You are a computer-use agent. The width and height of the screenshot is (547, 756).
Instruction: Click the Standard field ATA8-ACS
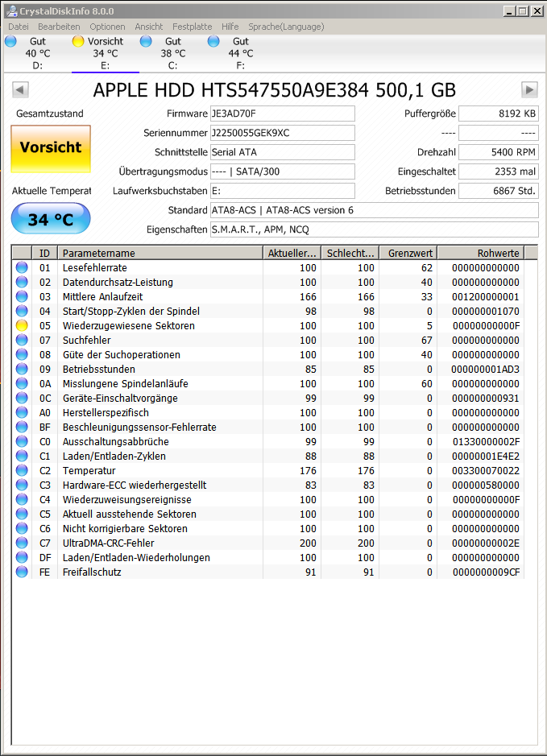pos(375,210)
